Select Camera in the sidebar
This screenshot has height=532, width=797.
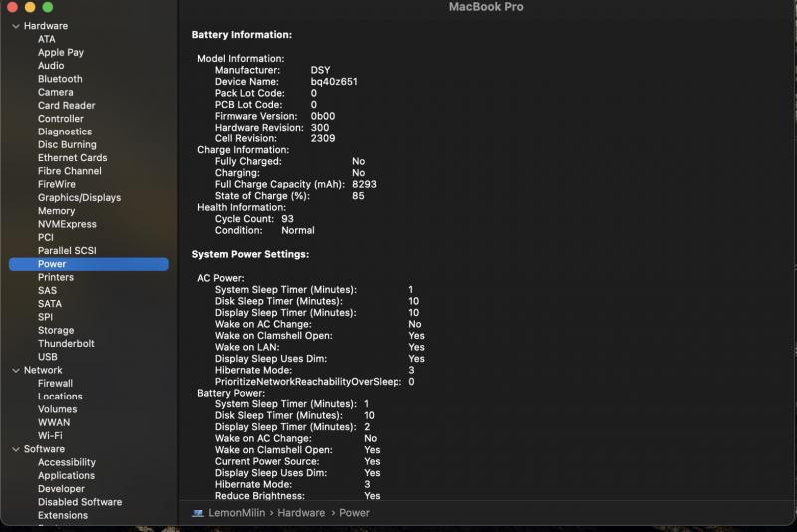(x=56, y=92)
